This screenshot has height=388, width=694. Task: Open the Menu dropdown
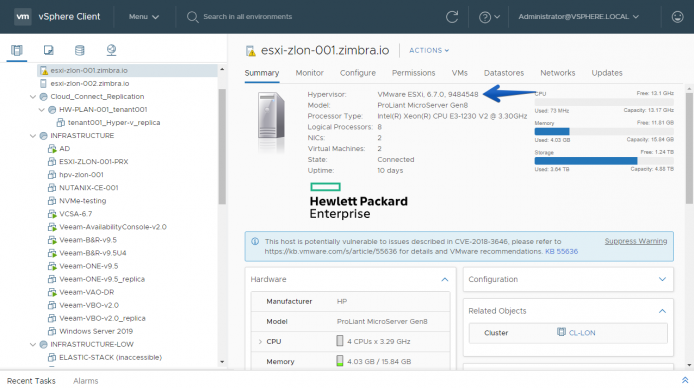pos(144,17)
